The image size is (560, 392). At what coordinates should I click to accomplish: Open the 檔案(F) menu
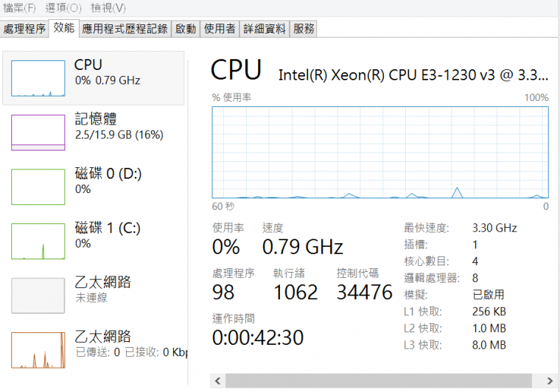[19, 7]
